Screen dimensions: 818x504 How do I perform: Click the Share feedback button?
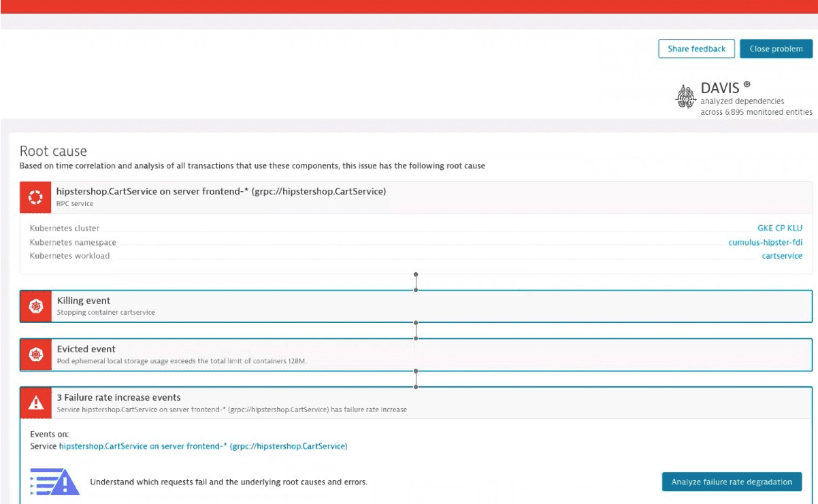point(696,48)
